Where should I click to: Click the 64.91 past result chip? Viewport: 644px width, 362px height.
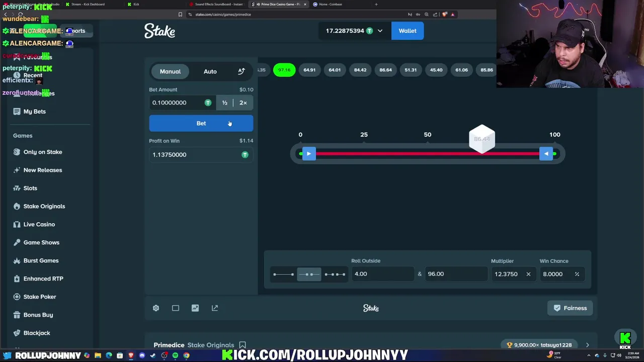point(309,70)
